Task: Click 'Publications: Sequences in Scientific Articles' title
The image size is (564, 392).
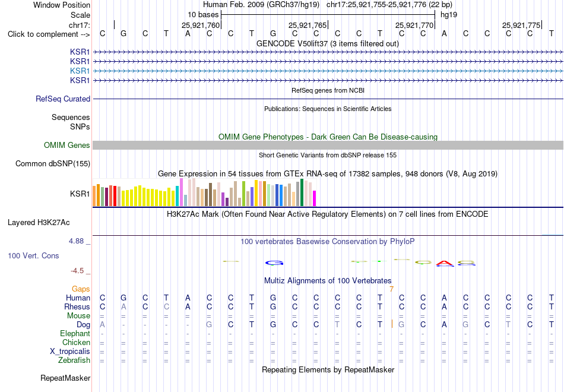Action: pos(328,109)
